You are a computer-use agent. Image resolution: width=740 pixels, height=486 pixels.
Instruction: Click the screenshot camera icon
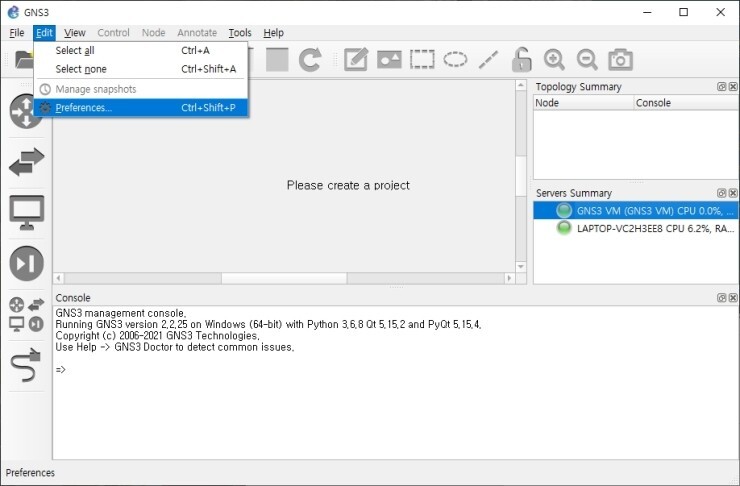620,59
